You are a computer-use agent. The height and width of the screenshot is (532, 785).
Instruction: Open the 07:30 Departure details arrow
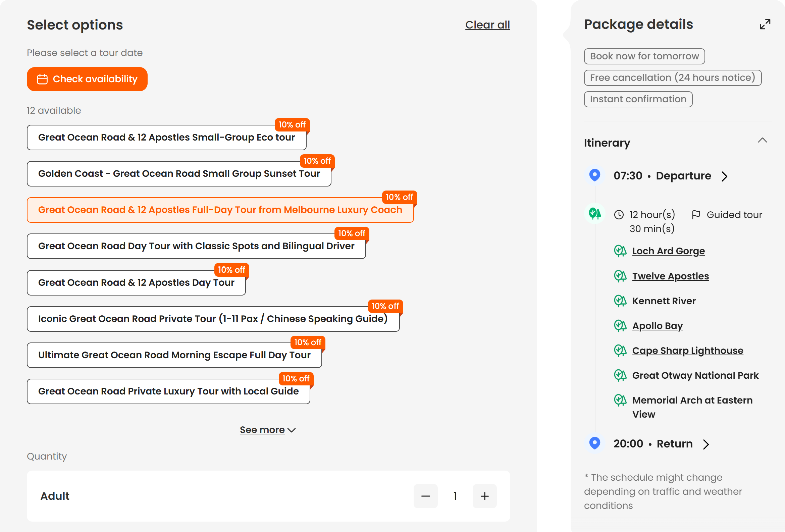724,176
